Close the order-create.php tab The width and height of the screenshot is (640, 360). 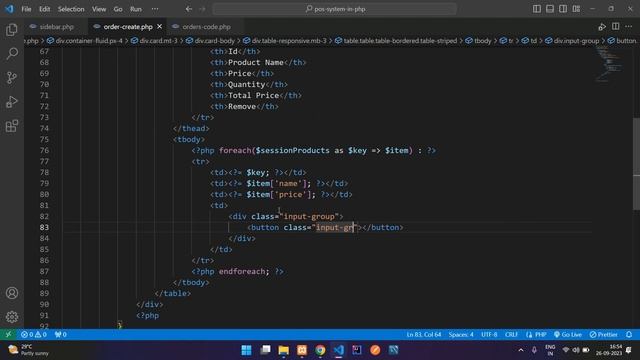click(x=160, y=27)
